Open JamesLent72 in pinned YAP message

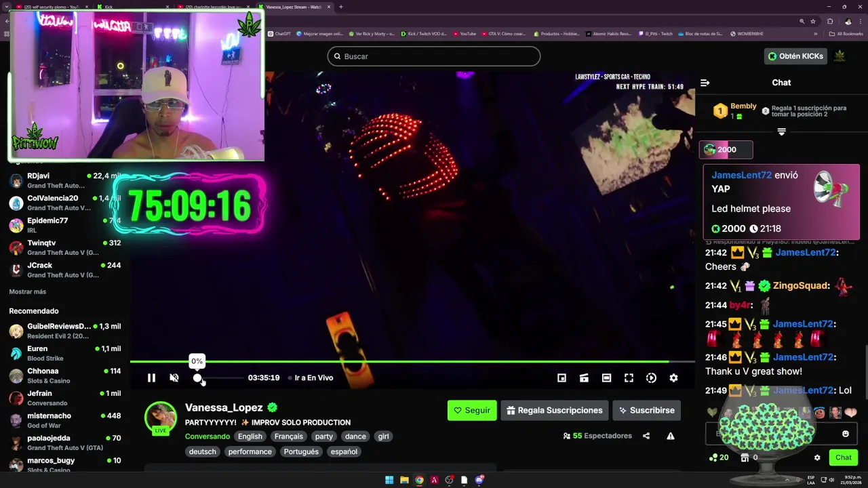(x=741, y=175)
